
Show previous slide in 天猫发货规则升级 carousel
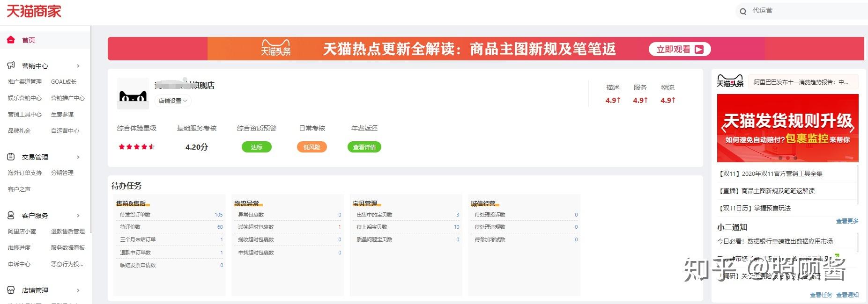point(724,128)
